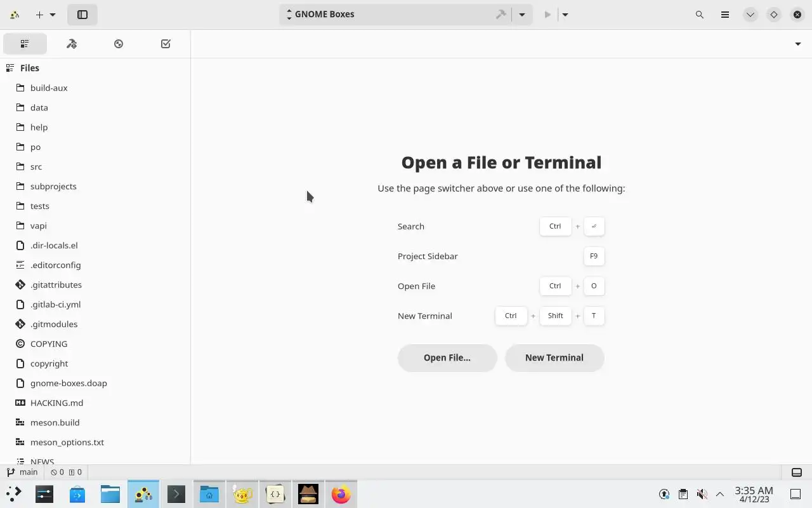Click the warnings count in status bar
The width and height of the screenshot is (812, 508).
75,472
